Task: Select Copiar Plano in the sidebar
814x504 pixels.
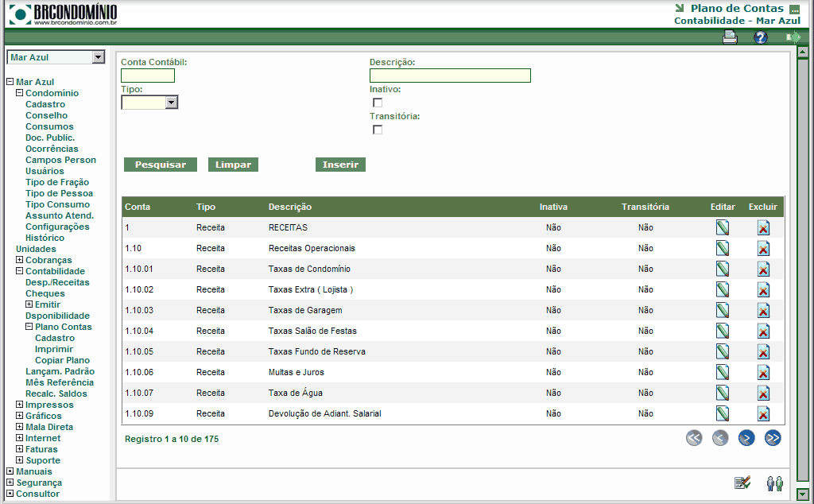Action: pos(62,360)
